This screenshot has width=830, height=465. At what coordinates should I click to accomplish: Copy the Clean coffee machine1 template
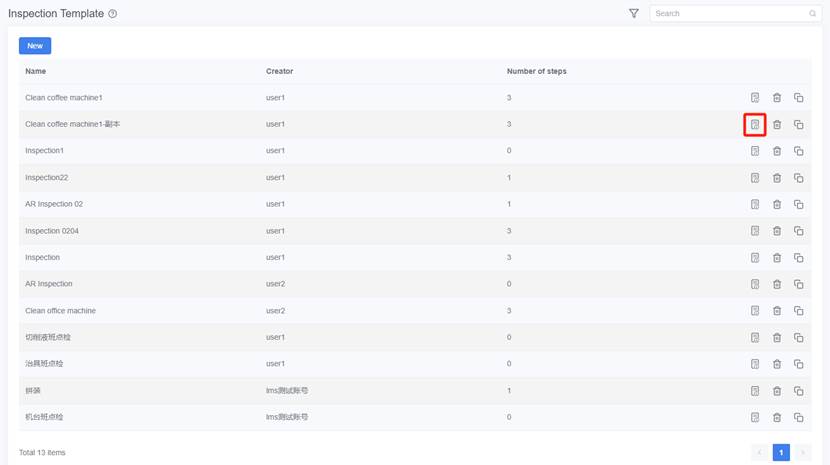[798, 97]
